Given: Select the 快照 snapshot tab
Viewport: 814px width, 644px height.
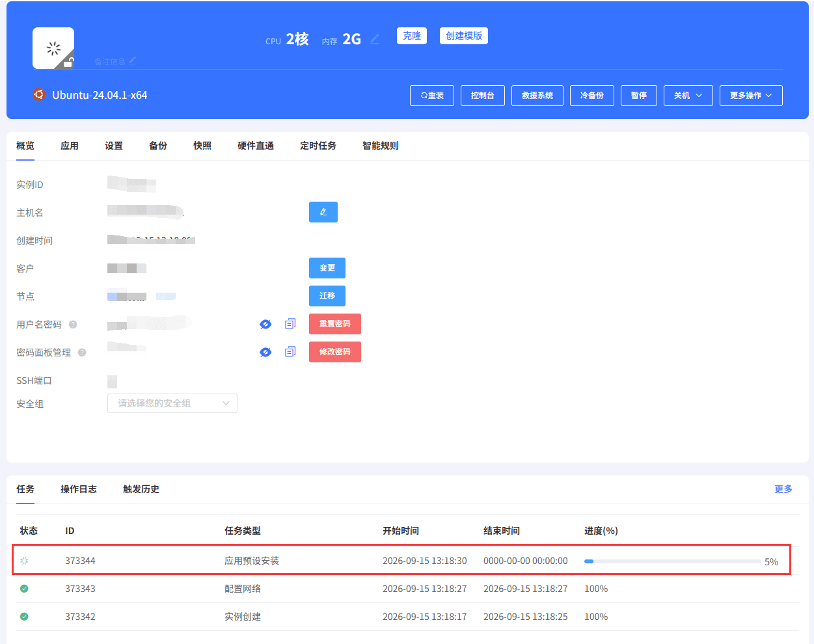Looking at the screenshot, I should point(202,146).
